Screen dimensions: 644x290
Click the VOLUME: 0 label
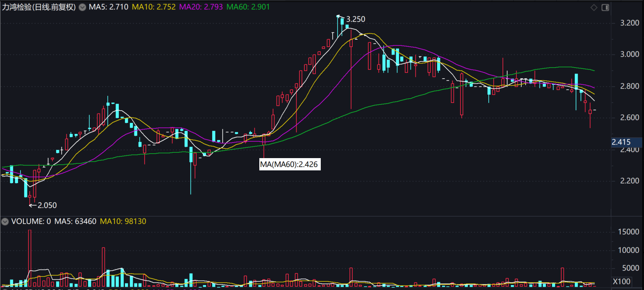coord(31,222)
